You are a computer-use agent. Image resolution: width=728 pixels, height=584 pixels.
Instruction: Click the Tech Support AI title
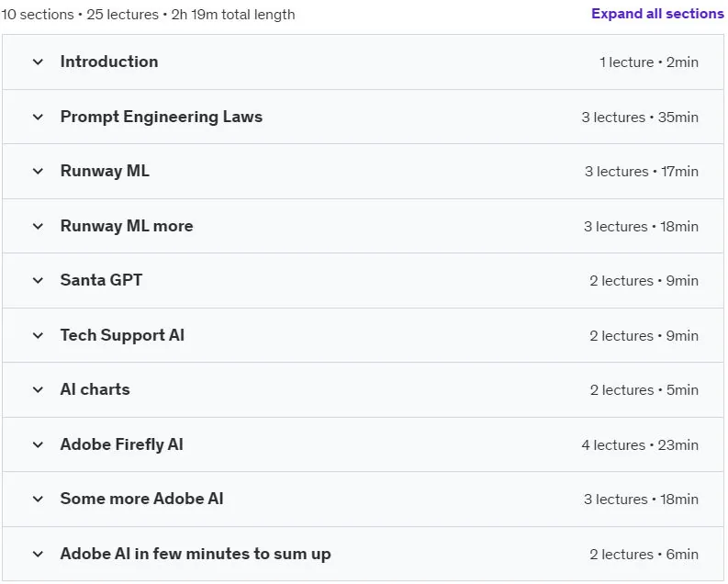(x=122, y=335)
